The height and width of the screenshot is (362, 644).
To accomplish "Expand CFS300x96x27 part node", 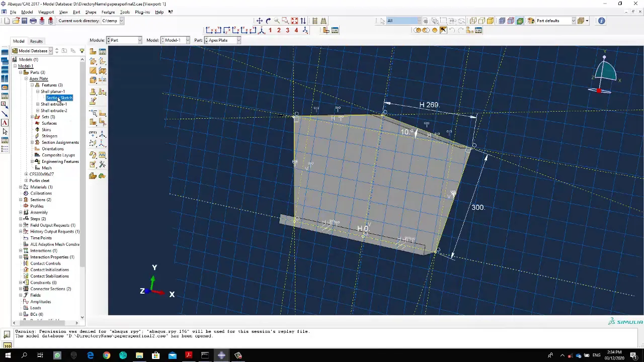I will coord(26,174).
